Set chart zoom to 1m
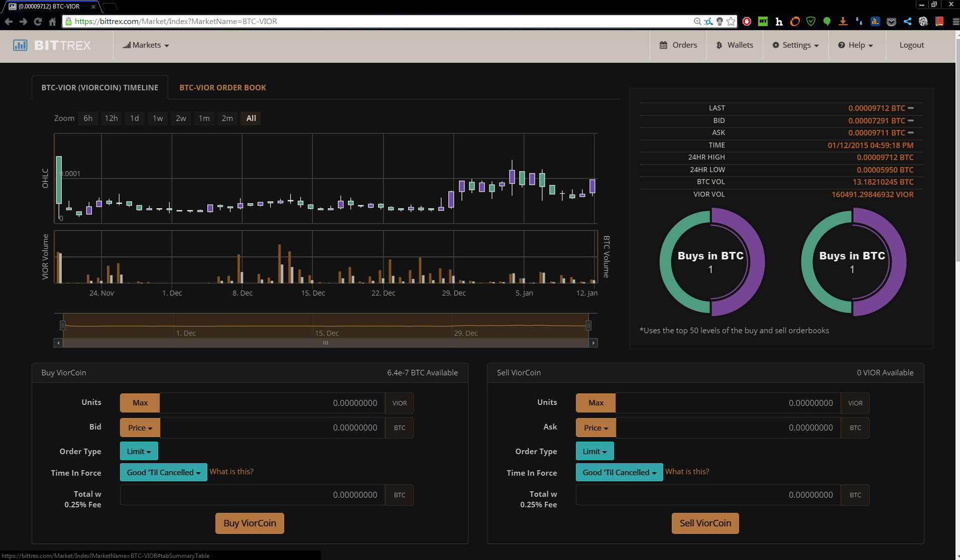 point(204,118)
